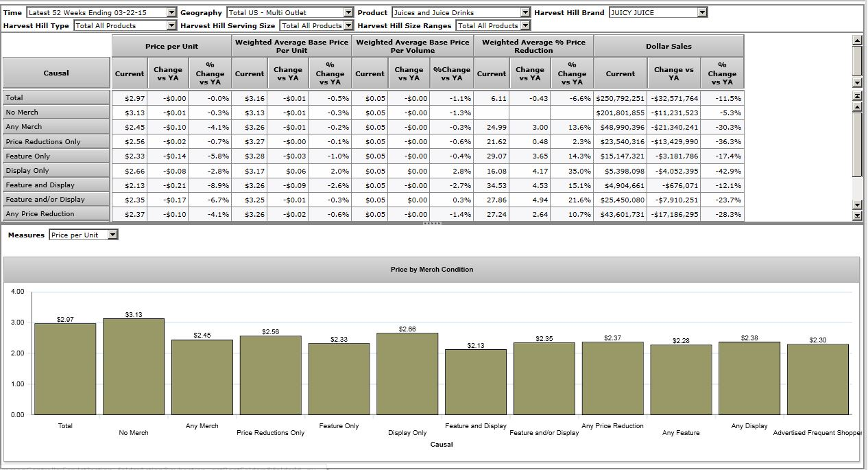Click the data table vertical scrollbar thumb
868x470 pixels.
pyautogui.click(x=856, y=144)
